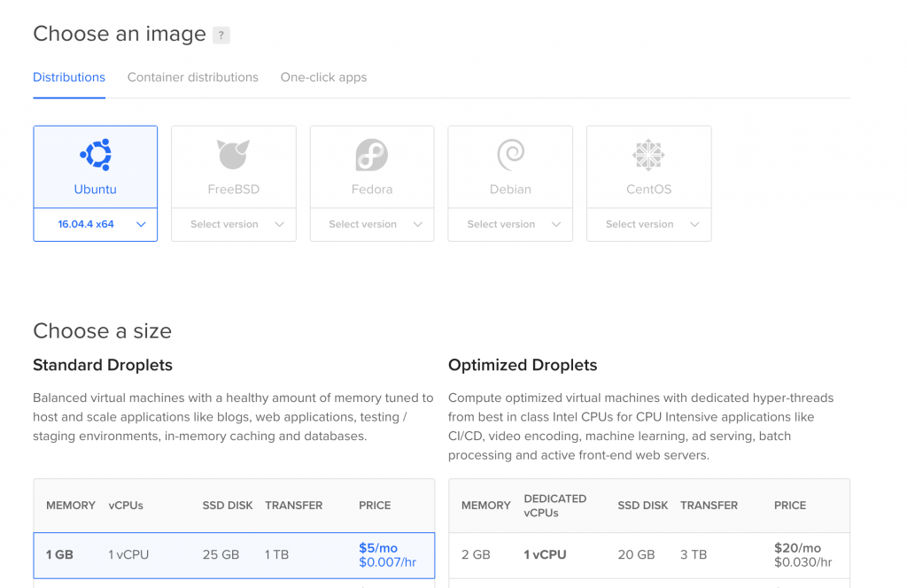Image resolution: width=907 pixels, height=588 pixels.
Task: Click the Ubuntu logo icon
Action: point(95,155)
